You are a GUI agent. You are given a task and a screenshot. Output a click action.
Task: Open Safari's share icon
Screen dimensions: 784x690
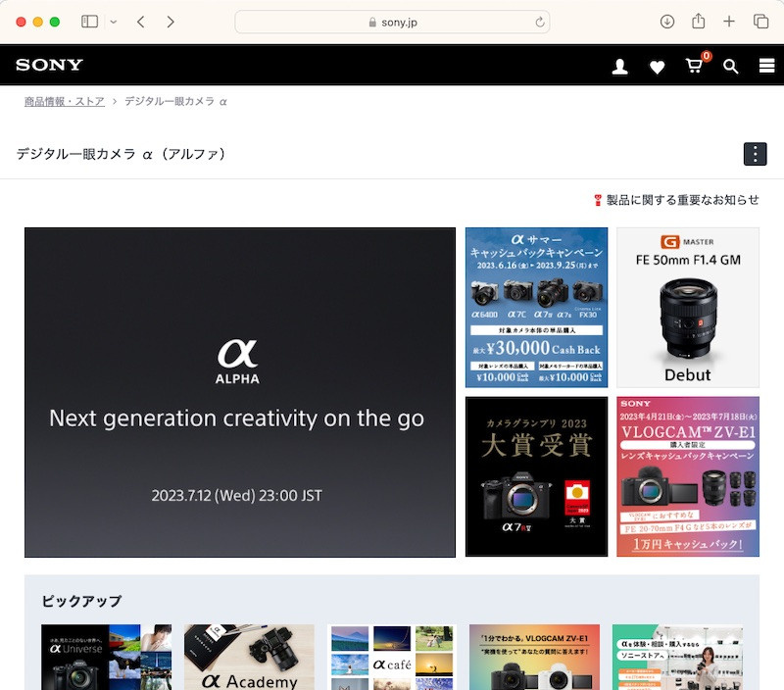pyautogui.click(x=699, y=22)
